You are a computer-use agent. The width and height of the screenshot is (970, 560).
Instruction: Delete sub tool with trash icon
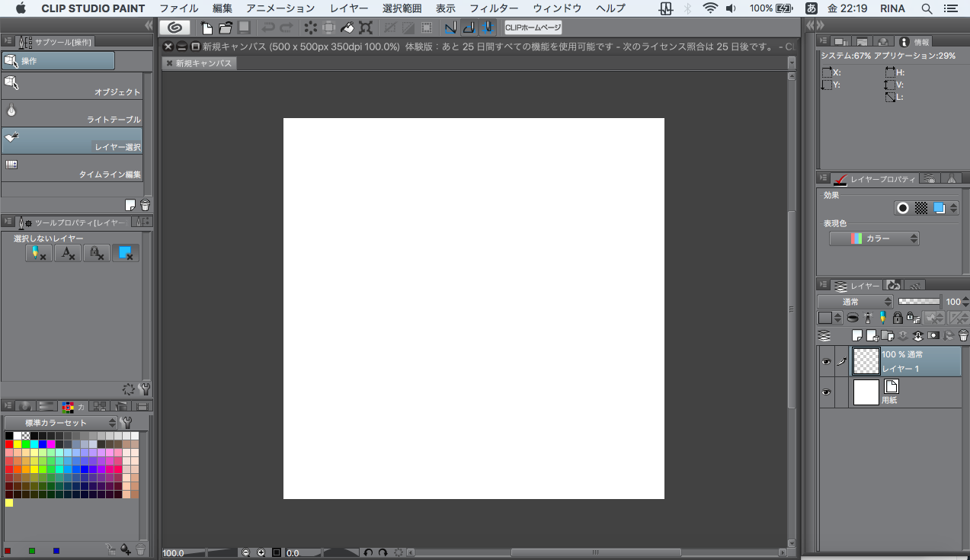click(145, 205)
